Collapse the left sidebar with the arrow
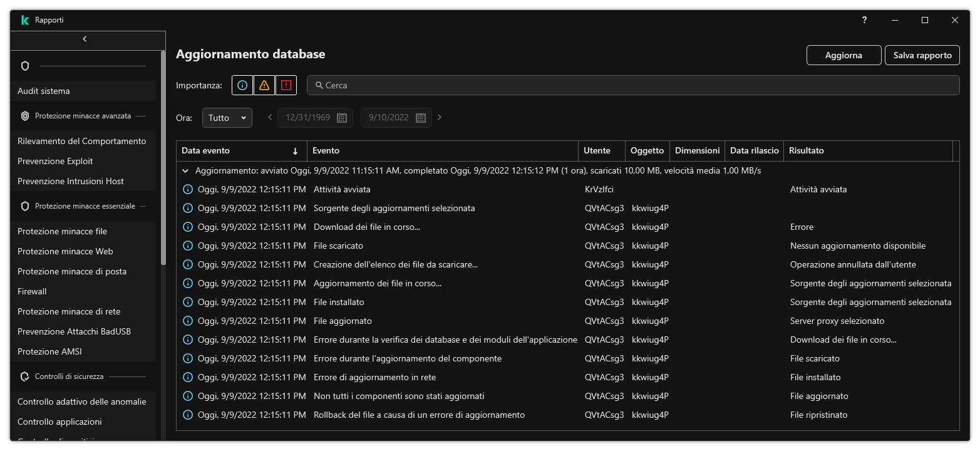This screenshot has height=451, width=980. click(x=85, y=39)
